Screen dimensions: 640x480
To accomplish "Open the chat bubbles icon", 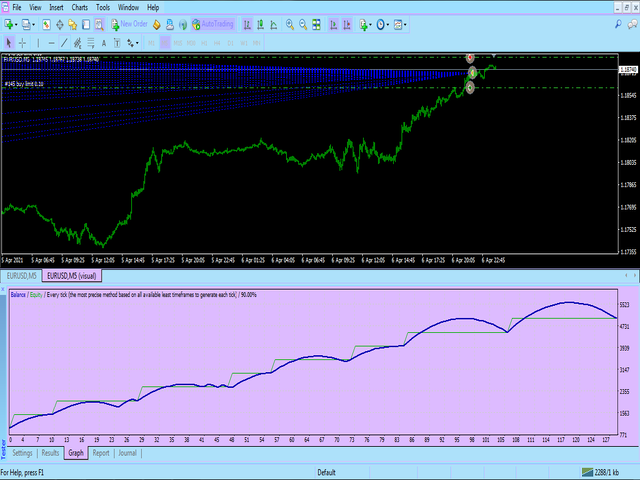I will tap(633, 24).
